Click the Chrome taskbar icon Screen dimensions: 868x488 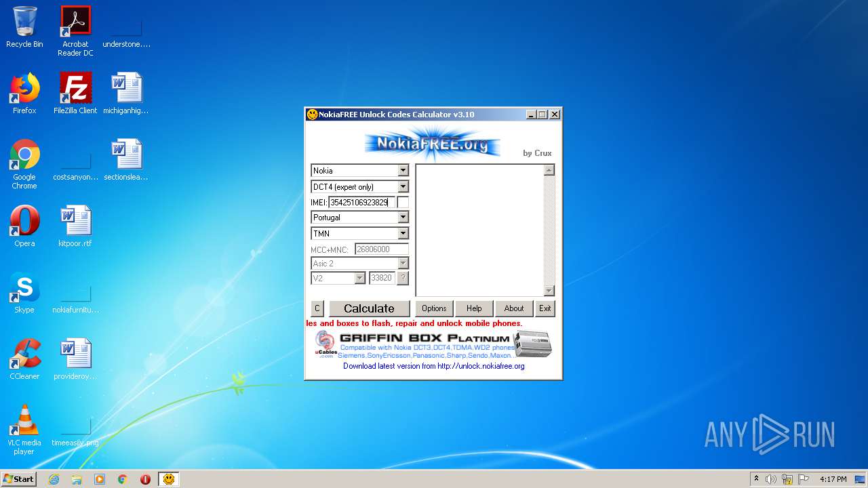[x=123, y=479]
